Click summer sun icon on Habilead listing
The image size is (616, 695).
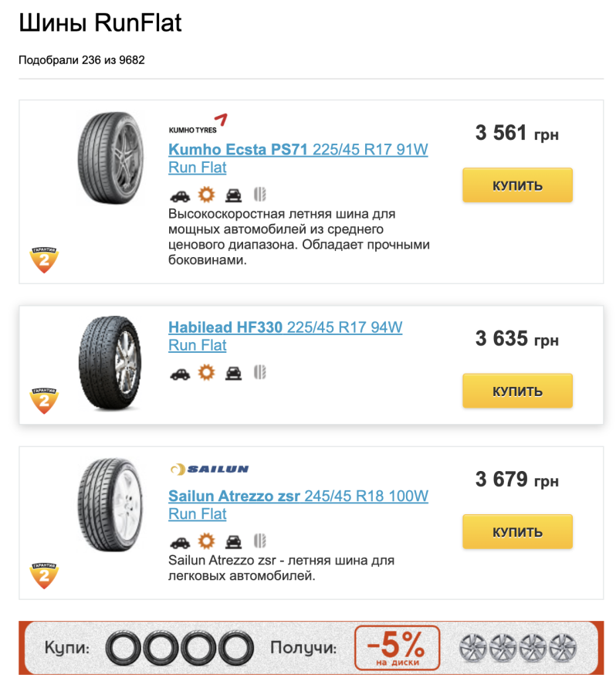click(207, 372)
